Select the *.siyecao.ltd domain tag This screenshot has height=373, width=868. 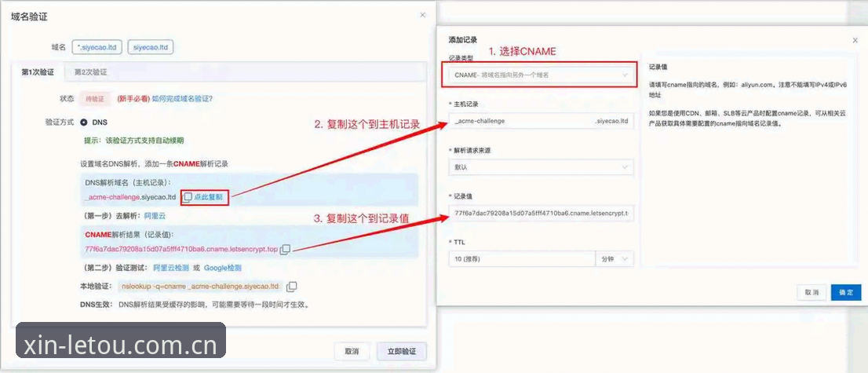[x=97, y=48]
